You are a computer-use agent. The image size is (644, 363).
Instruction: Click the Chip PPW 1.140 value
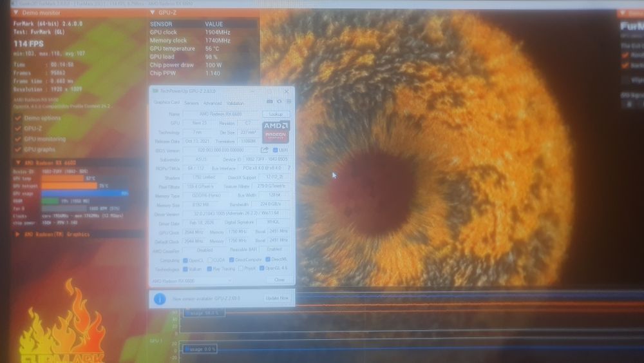pyautogui.click(x=213, y=73)
